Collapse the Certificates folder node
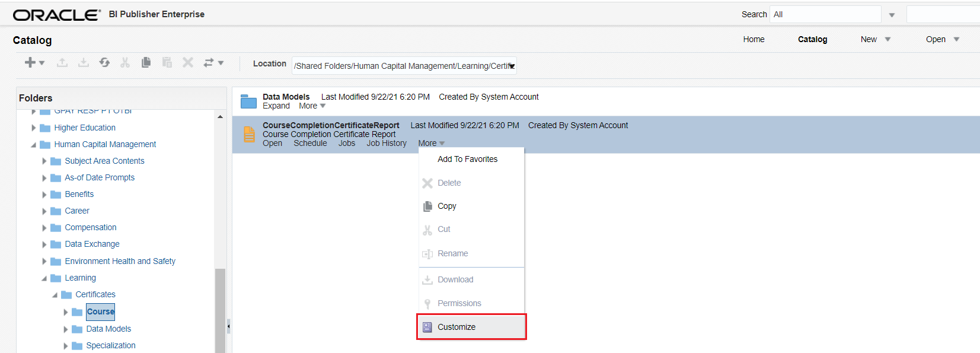 pos(55,295)
